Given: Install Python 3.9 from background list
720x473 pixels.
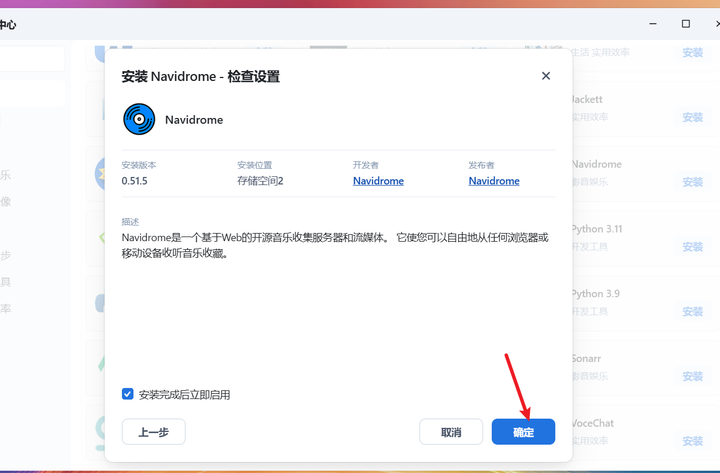Looking at the screenshot, I should (x=692, y=311).
